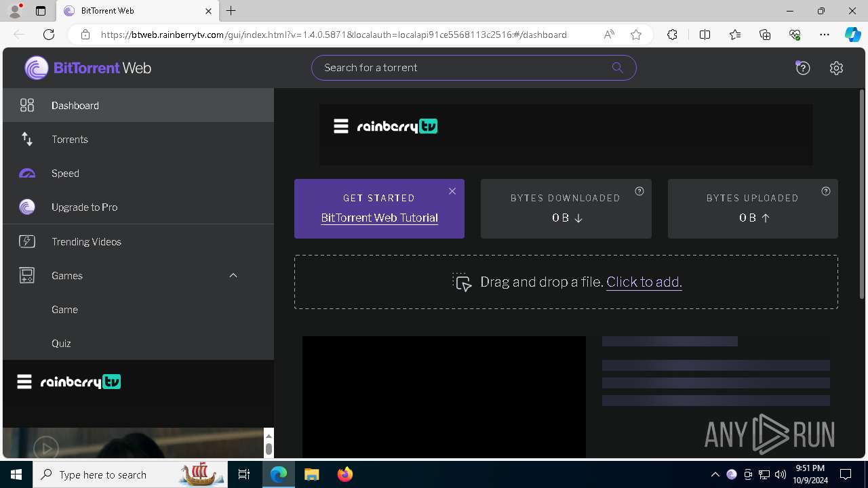Image resolution: width=868 pixels, height=488 pixels.
Task: Open Tab actions menu
Action: (x=41, y=11)
